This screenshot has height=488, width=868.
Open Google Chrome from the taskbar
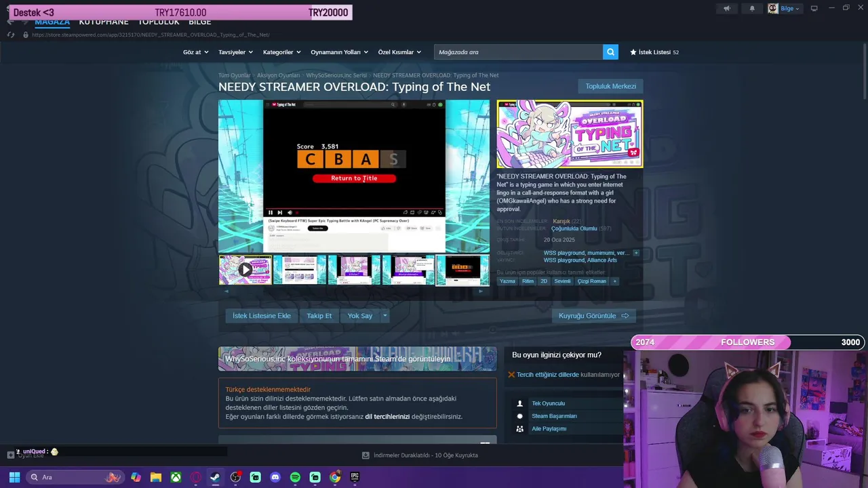click(x=335, y=477)
